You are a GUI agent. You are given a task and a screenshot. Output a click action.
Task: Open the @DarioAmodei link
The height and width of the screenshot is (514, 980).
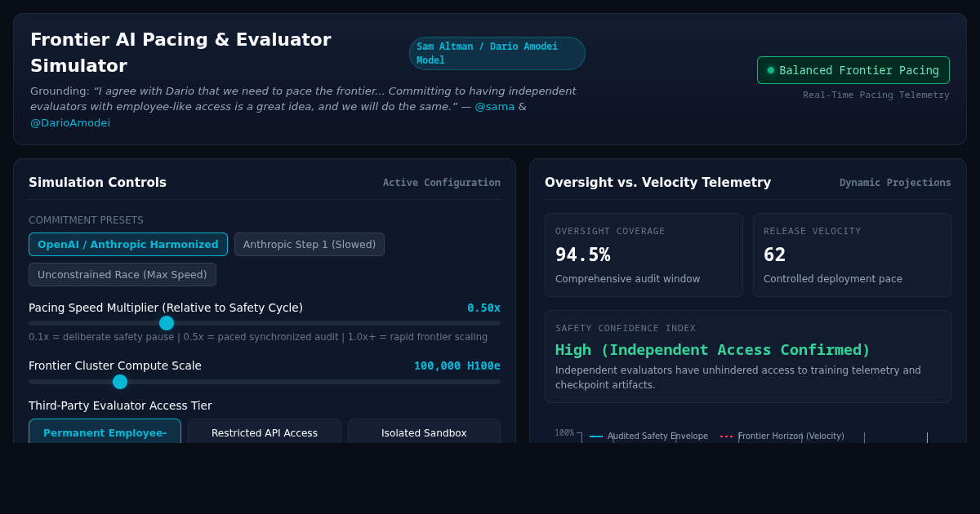tap(70, 122)
